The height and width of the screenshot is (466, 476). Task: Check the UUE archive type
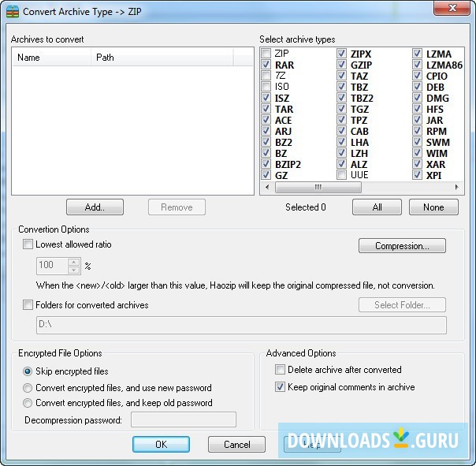pos(341,175)
